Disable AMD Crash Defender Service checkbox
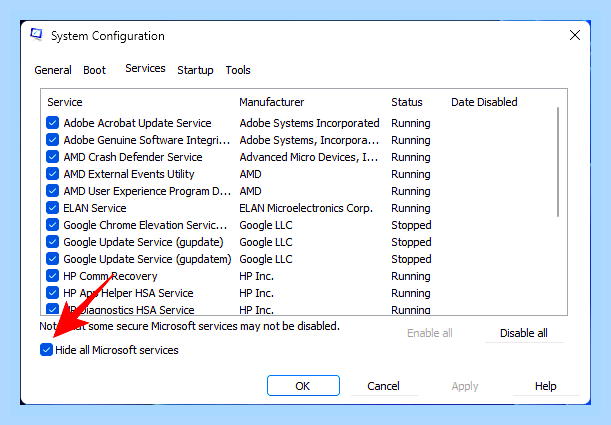Viewport: 611px width, 425px height. pyautogui.click(x=52, y=157)
